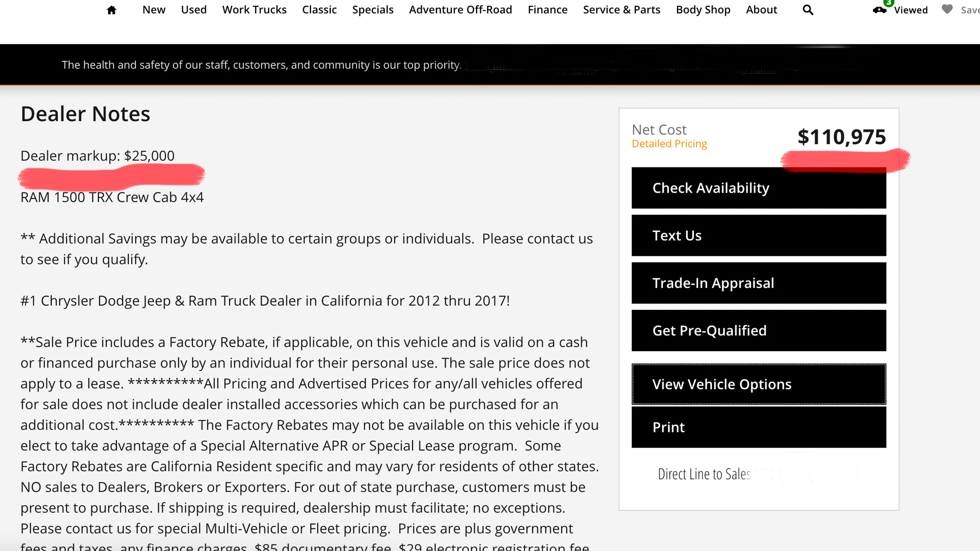Open the Finance menu

pos(547,10)
